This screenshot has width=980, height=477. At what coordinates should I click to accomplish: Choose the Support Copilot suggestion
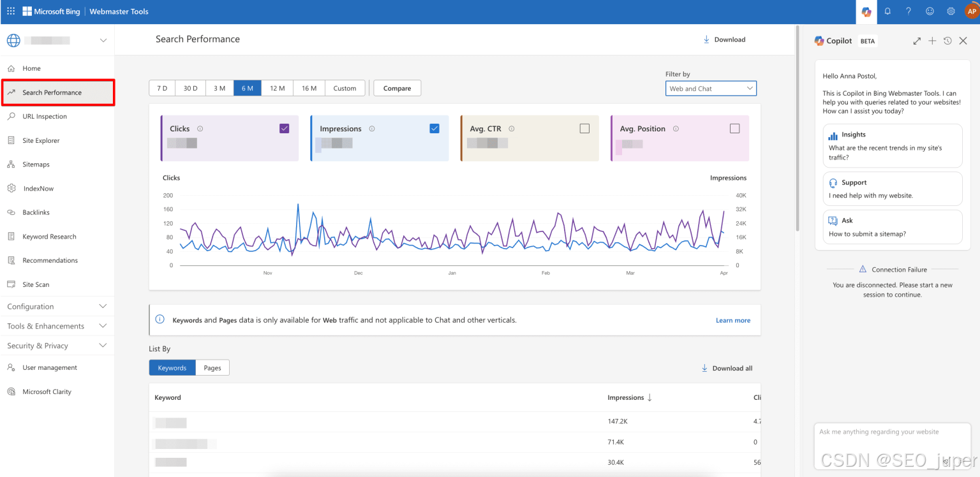click(x=893, y=189)
